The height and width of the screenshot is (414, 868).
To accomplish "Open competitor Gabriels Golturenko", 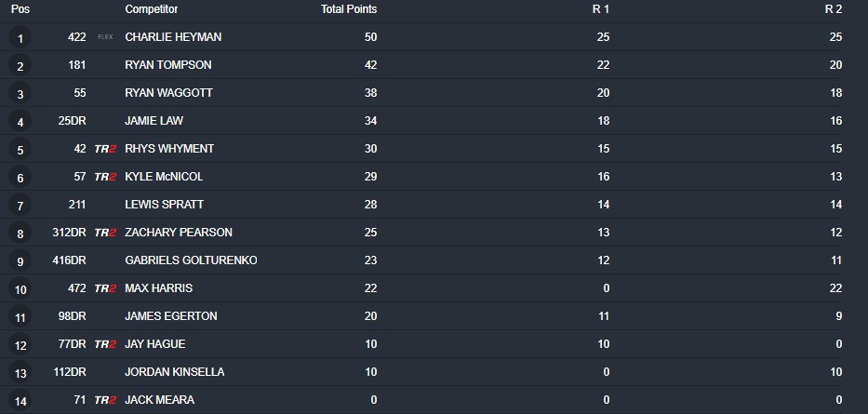I will click(191, 260).
